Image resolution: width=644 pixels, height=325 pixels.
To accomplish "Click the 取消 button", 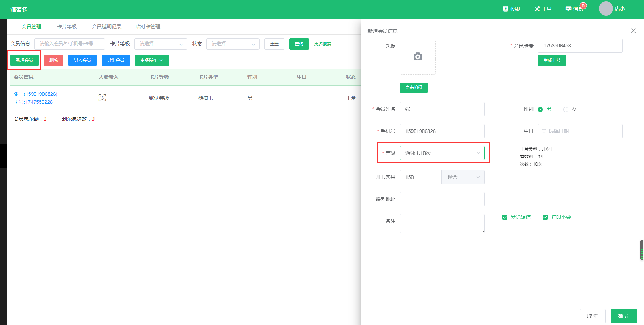I will pyautogui.click(x=593, y=316).
